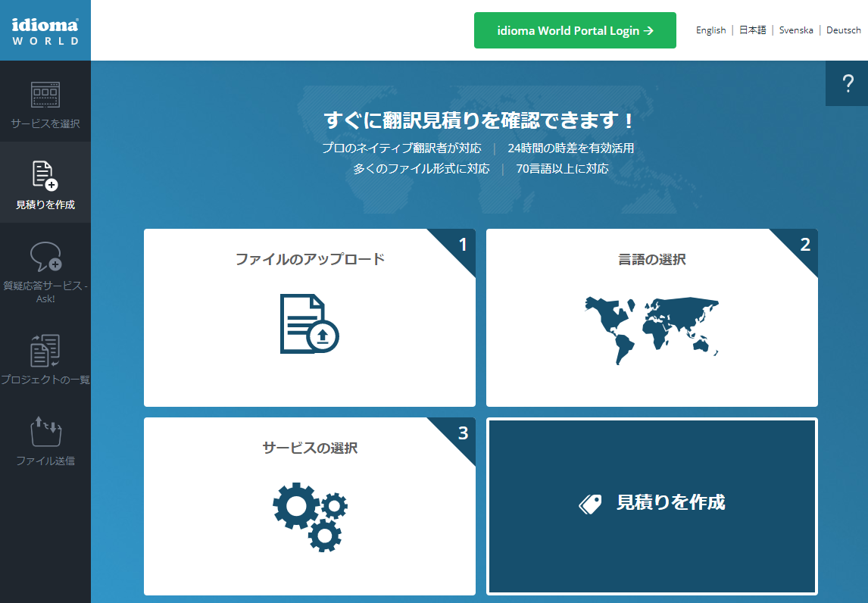Click the price tag icon
The height and width of the screenshot is (603, 868).
pos(590,504)
